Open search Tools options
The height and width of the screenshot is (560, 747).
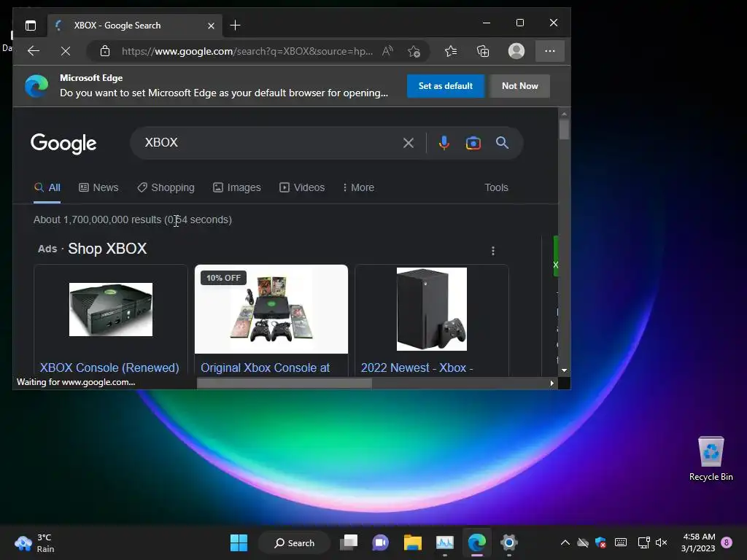(496, 187)
